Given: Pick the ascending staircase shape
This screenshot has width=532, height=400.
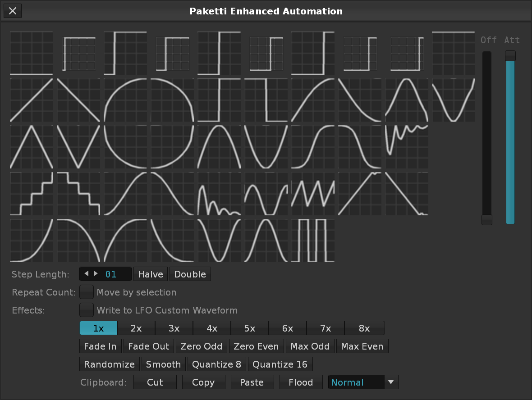Looking at the screenshot, I should (x=32, y=194).
